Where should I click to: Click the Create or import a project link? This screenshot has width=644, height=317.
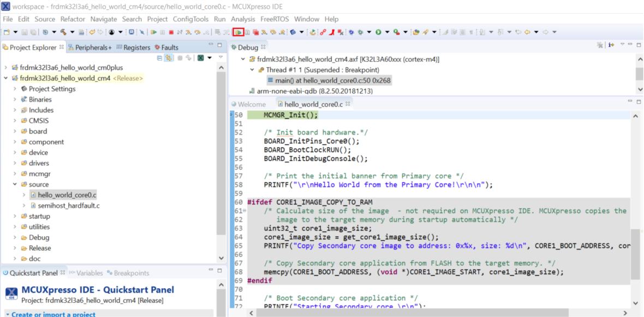[x=53, y=314]
